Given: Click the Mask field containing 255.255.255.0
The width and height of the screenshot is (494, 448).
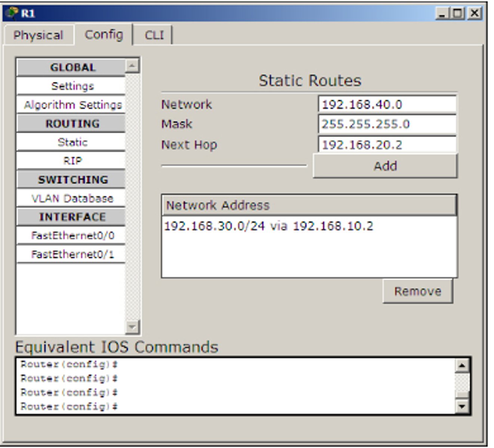Looking at the screenshot, I should click(387, 124).
